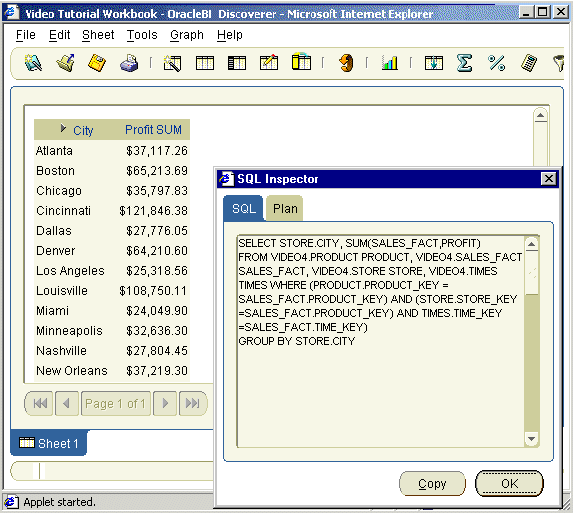The image size is (573, 513).
Task: Close the SQL Inspector dialog
Action: pos(549,179)
